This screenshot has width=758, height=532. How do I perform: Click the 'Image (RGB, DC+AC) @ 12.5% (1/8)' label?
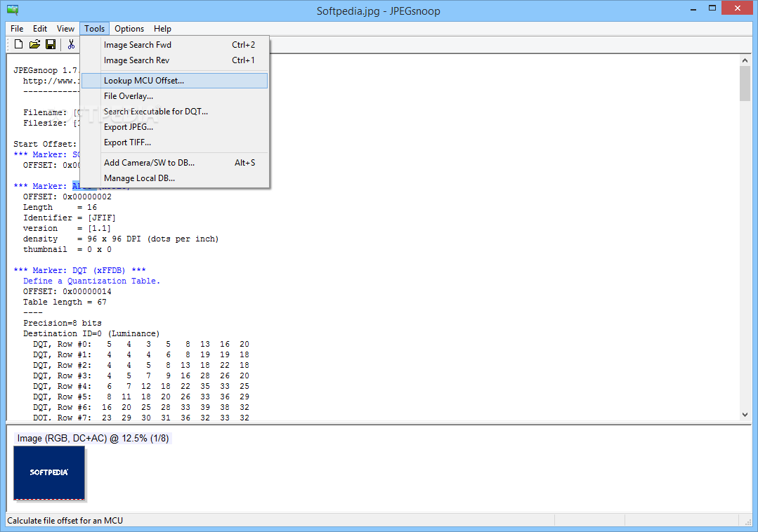(93, 439)
